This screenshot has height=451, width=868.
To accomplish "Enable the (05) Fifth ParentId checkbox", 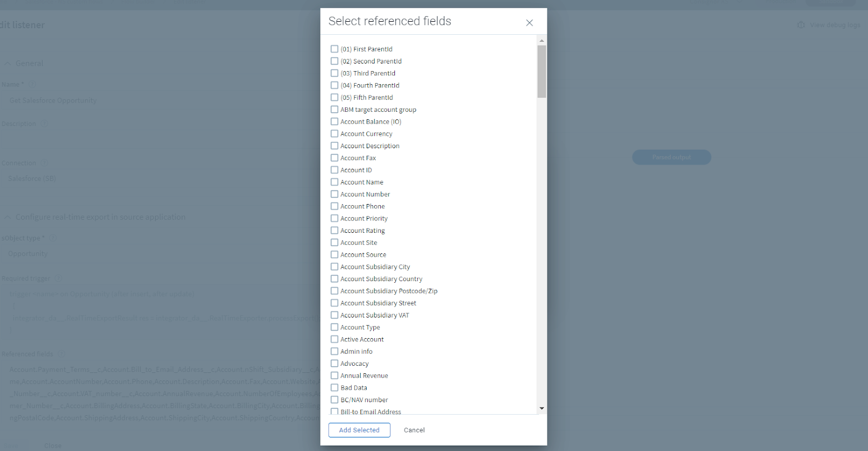I will pos(334,97).
